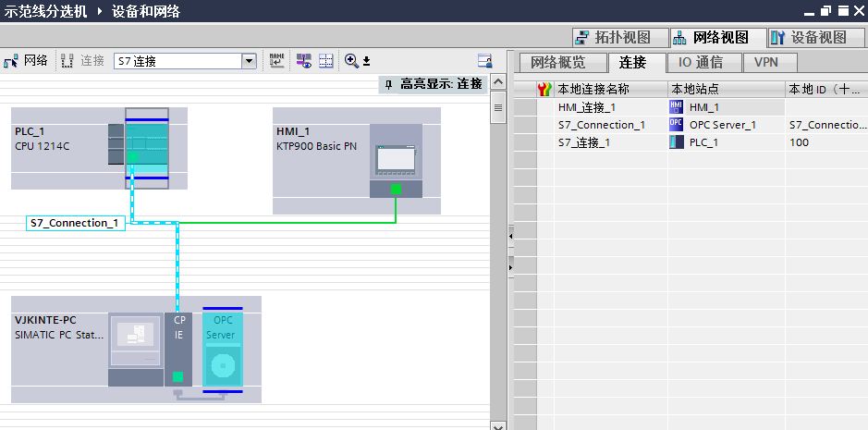
Task: Click the 设备和网络 breadcrumb text
Action: point(146,11)
